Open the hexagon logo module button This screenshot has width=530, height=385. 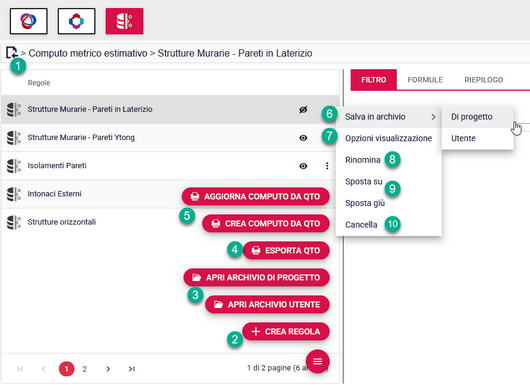point(77,21)
